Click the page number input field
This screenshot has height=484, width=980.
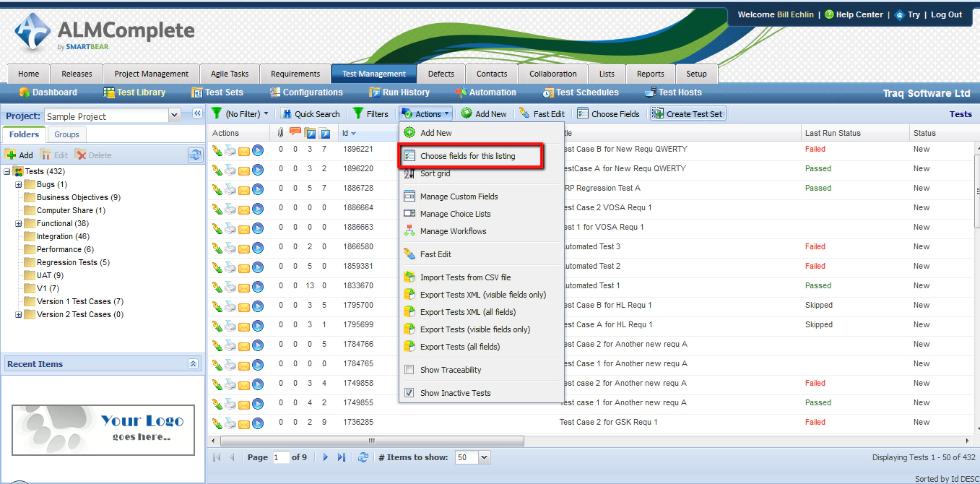[x=280, y=457]
